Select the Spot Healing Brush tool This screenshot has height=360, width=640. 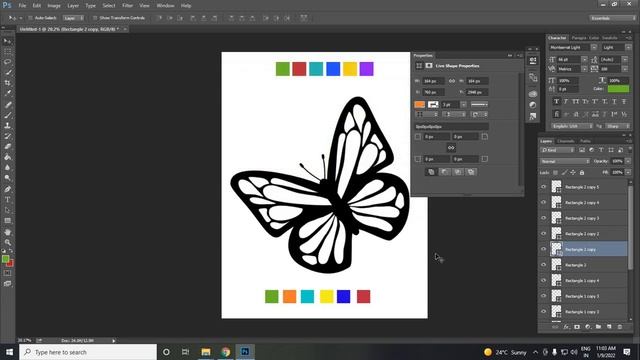pos(7,105)
